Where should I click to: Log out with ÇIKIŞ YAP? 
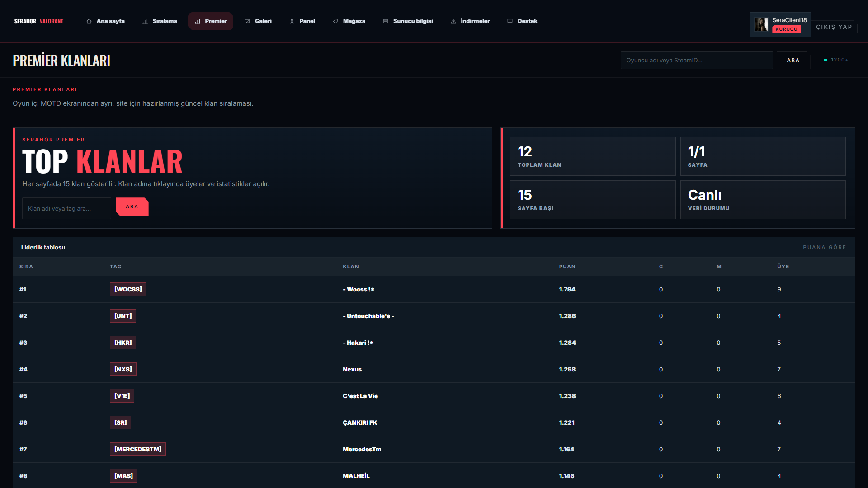834,27
